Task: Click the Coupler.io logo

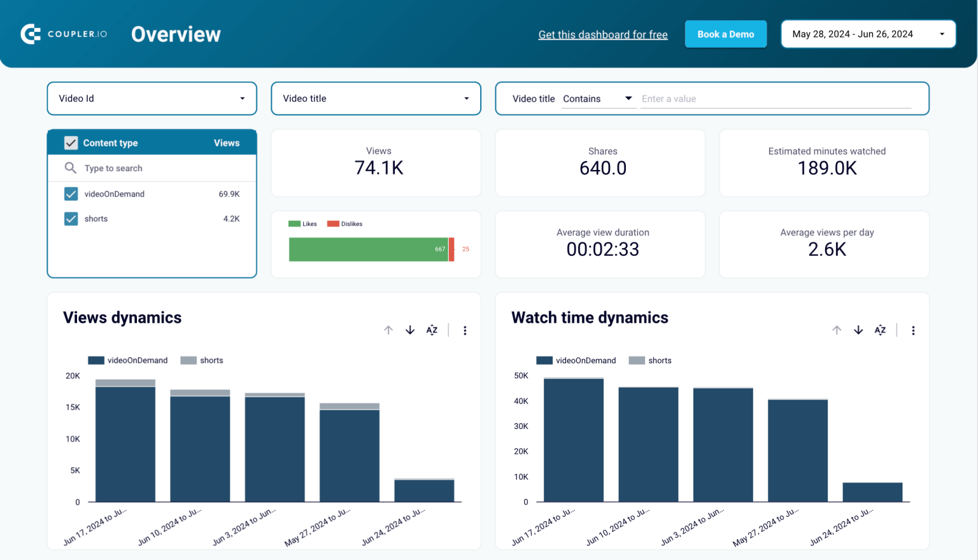Action: [x=63, y=34]
